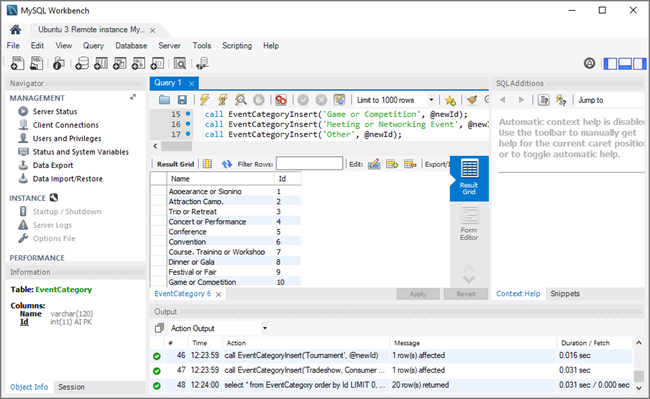Insert a new row in the grid
Screen dimensions: 650x399
392,164
